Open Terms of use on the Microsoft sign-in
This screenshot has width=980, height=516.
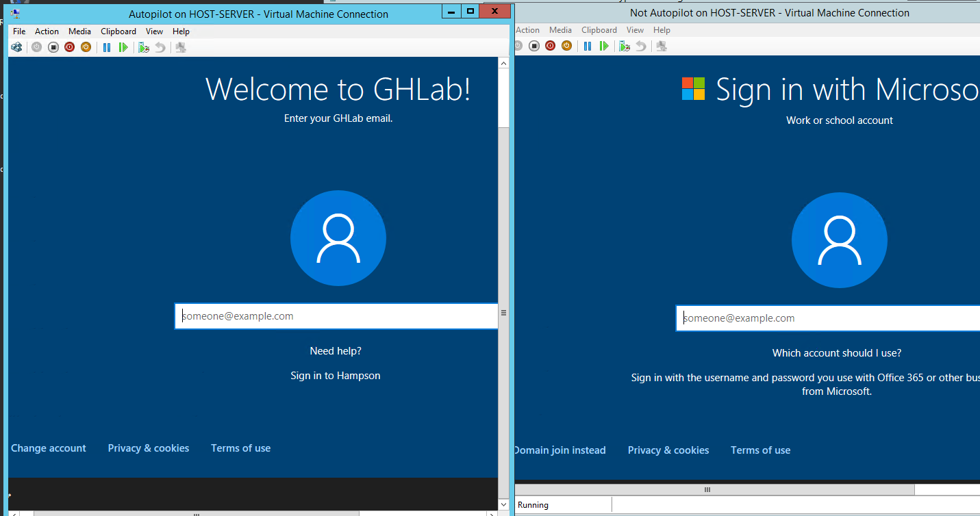tap(760, 450)
